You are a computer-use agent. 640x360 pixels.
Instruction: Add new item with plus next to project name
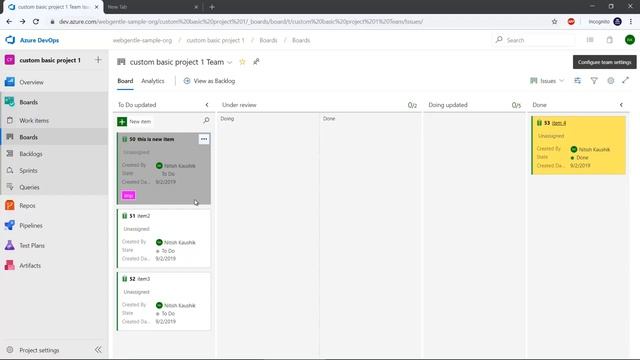pos(98,60)
